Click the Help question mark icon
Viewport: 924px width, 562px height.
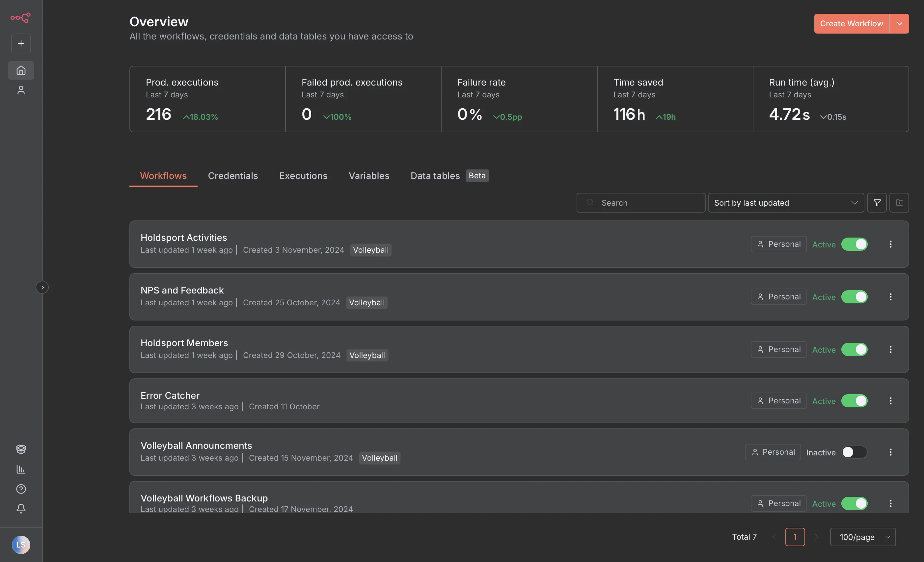[x=21, y=489]
